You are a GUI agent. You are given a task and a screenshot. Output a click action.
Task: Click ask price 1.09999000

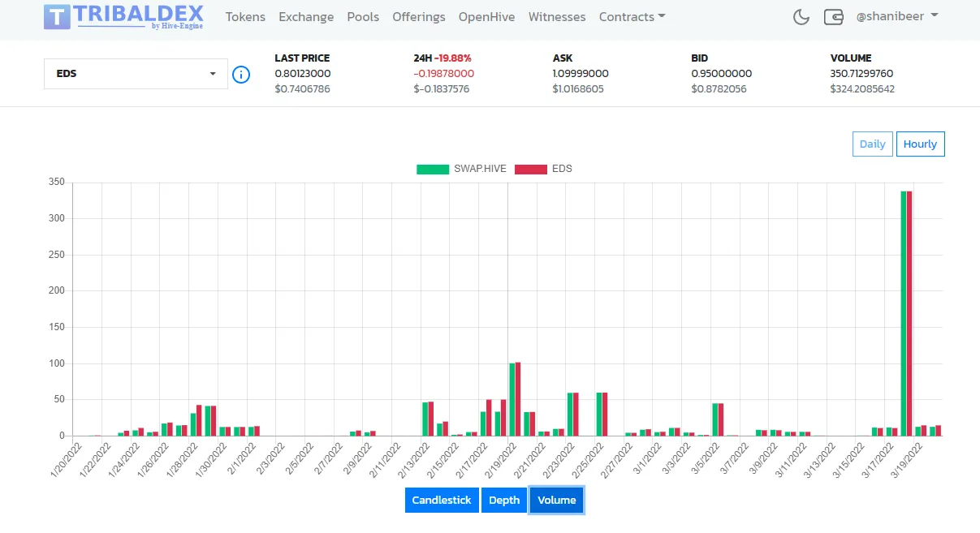coord(581,73)
